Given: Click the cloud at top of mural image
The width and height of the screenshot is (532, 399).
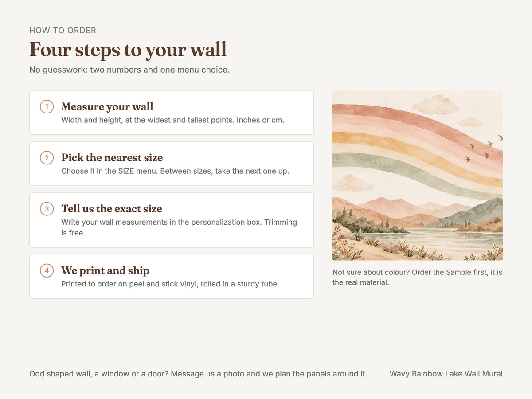Looking at the screenshot, I should click(435, 105).
